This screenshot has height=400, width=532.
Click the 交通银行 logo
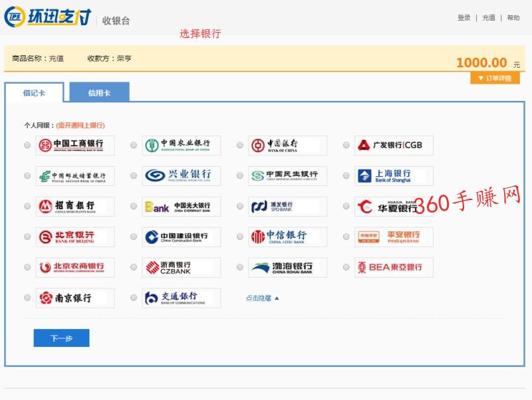click(181, 298)
